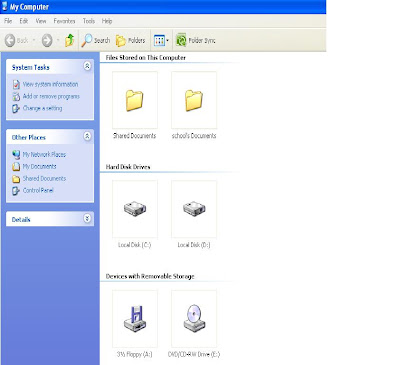Click the View system information icon

pyautogui.click(x=16, y=84)
